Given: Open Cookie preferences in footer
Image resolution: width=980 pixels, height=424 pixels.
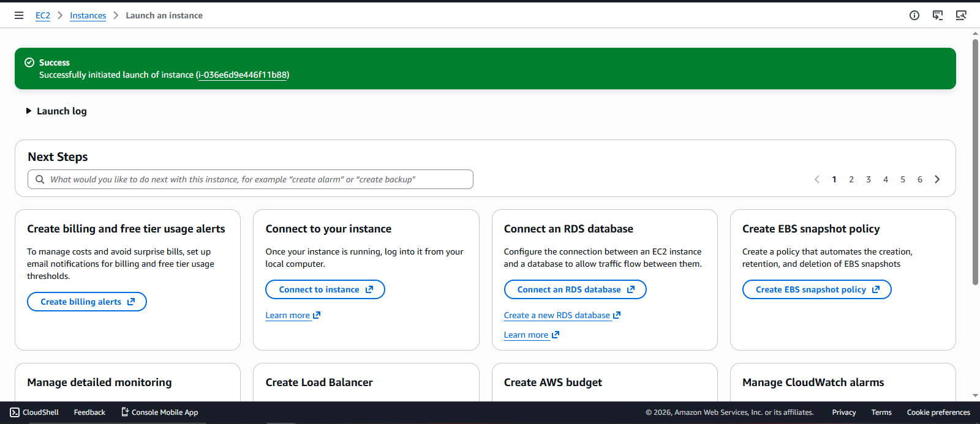Looking at the screenshot, I should click(938, 412).
